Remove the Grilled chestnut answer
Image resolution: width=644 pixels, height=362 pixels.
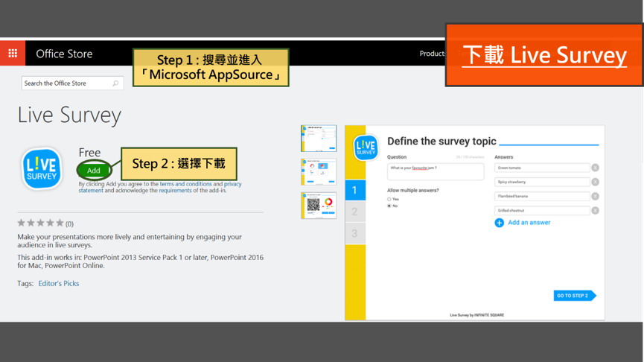595,211
